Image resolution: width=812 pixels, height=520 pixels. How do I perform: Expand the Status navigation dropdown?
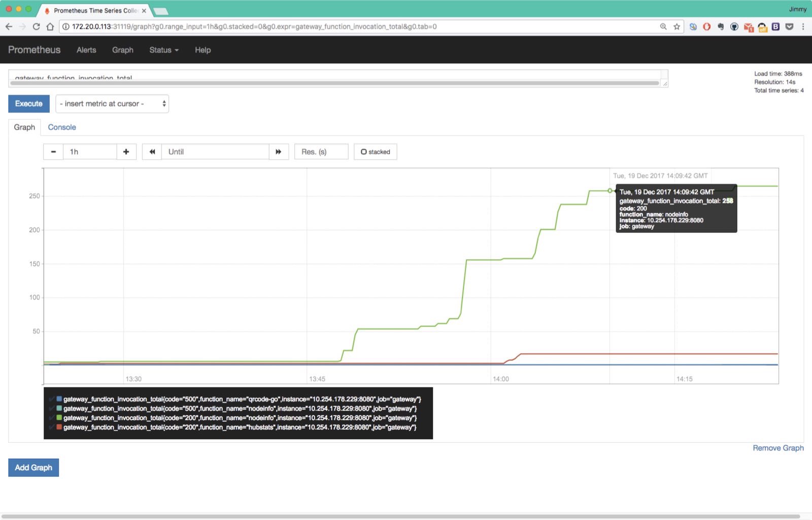(163, 50)
